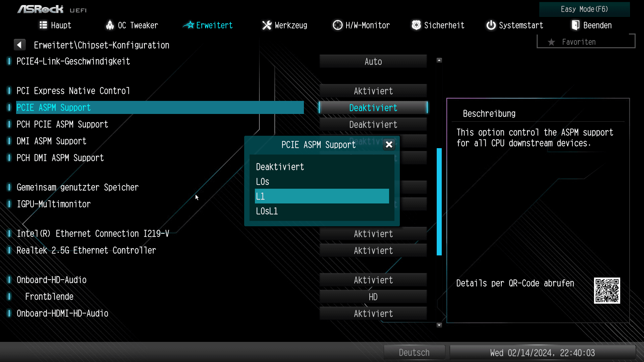This screenshot has width=644, height=362.
Task: Click the Beenden exit door icon
Action: pyautogui.click(x=576, y=25)
